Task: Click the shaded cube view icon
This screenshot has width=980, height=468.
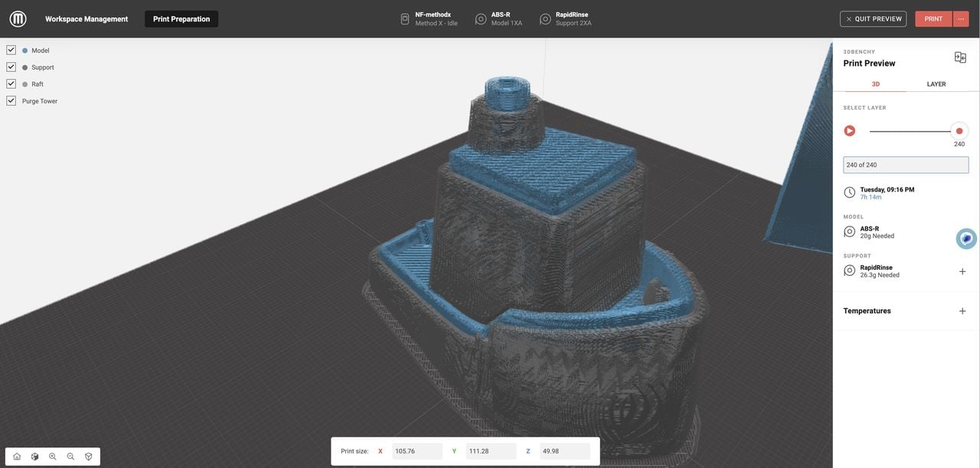Action: (x=34, y=457)
